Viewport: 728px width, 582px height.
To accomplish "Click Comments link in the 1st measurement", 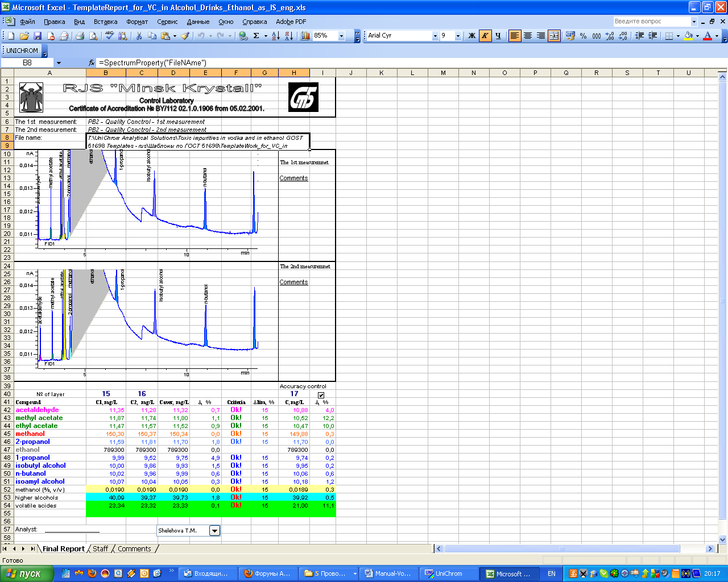I will point(293,178).
